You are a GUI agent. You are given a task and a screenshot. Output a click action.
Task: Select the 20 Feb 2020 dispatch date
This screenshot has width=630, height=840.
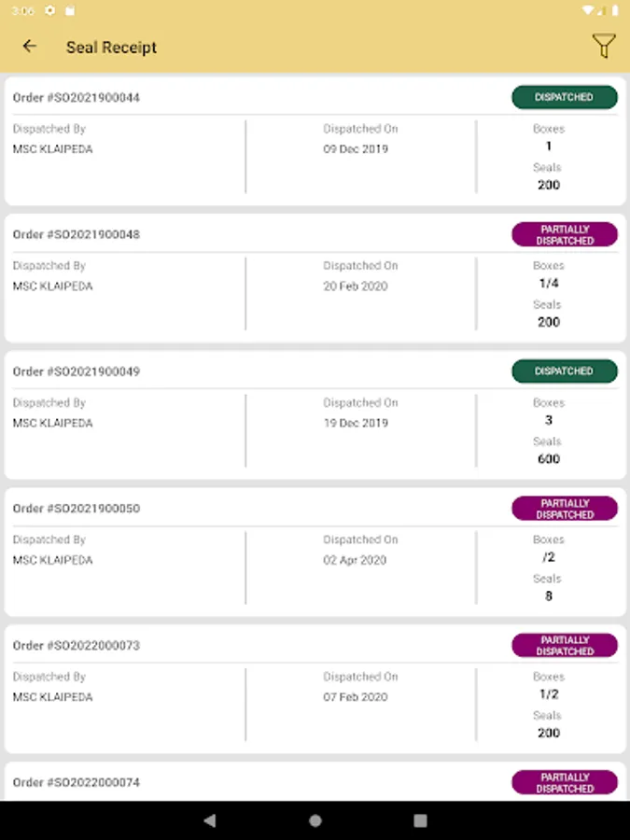click(356, 287)
